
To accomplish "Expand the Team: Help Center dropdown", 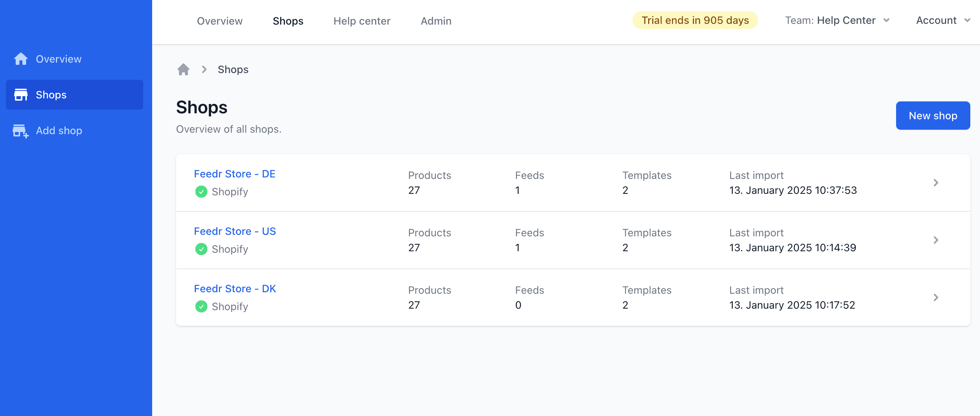I will pos(837,21).
